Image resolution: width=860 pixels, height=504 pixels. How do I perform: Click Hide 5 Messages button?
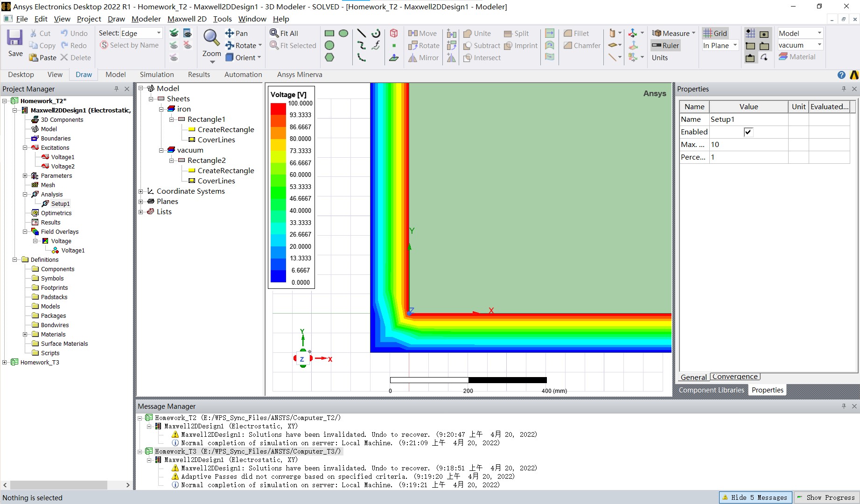(x=755, y=497)
